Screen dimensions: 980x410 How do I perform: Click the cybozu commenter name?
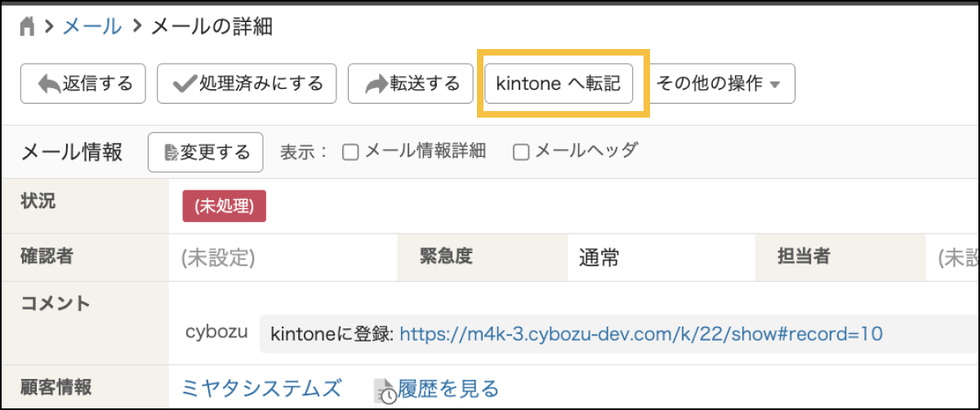(216, 333)
